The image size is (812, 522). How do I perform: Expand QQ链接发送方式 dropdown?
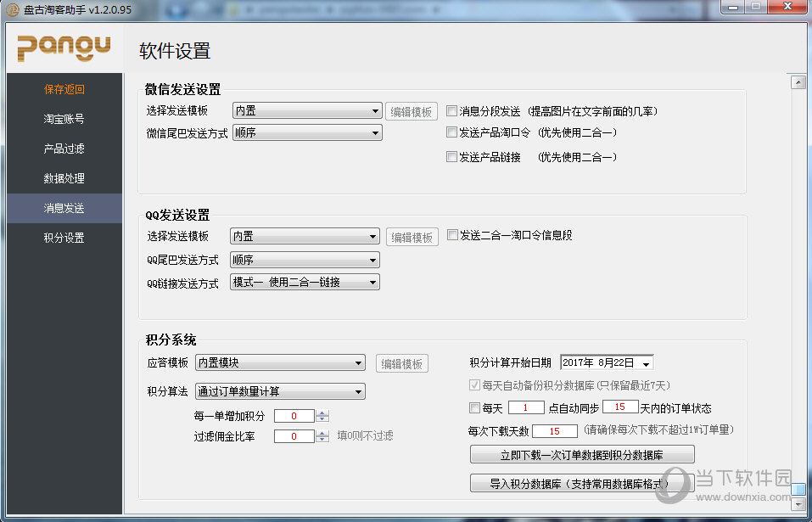click(x=305, y=283)
